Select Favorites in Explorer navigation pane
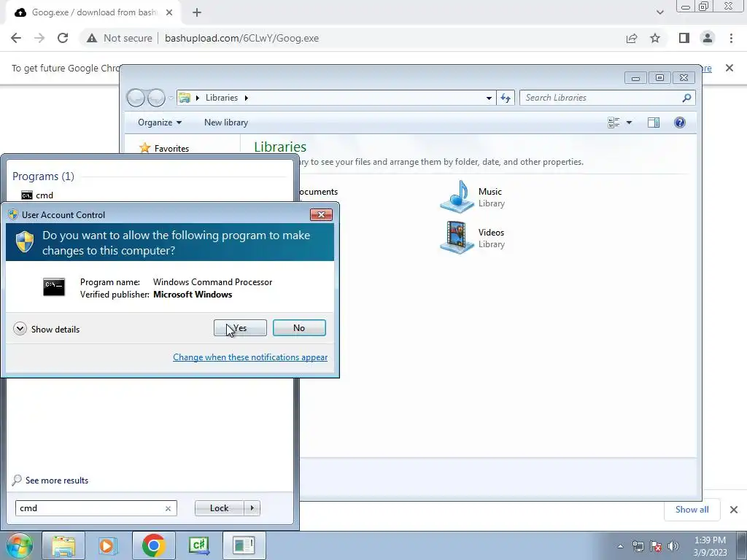Viewport: 747px width, 560px height. point(164,148)
